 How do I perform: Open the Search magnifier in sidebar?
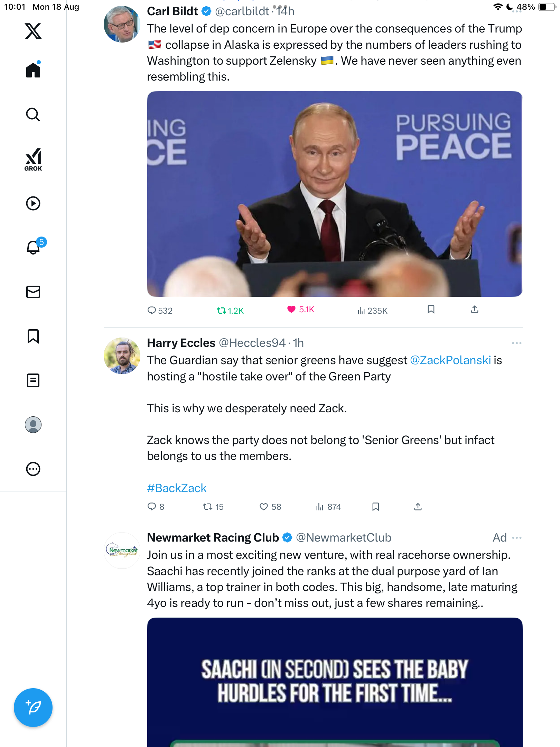coord(33,115)
